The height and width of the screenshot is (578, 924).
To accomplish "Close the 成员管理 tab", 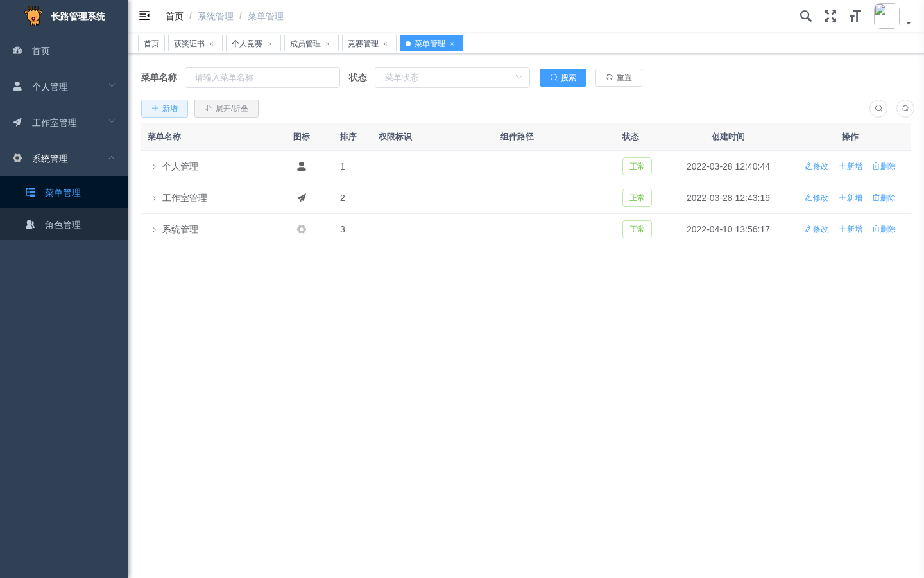I will coord(328,44).
